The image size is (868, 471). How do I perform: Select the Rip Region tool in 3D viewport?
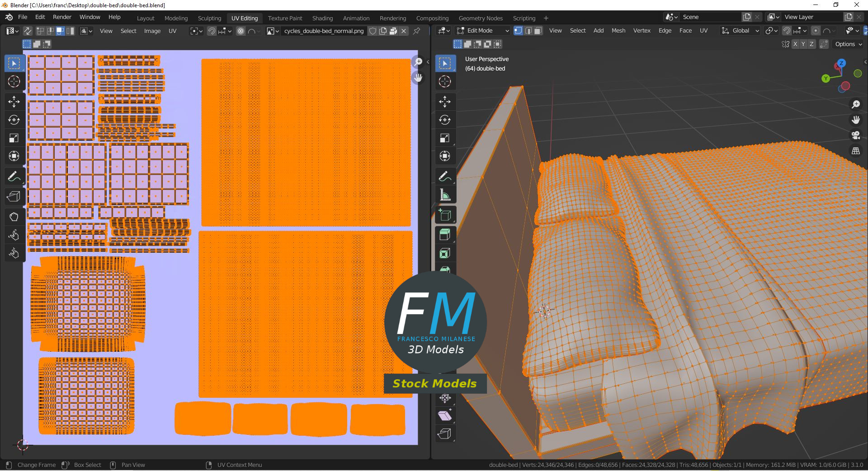445,434
